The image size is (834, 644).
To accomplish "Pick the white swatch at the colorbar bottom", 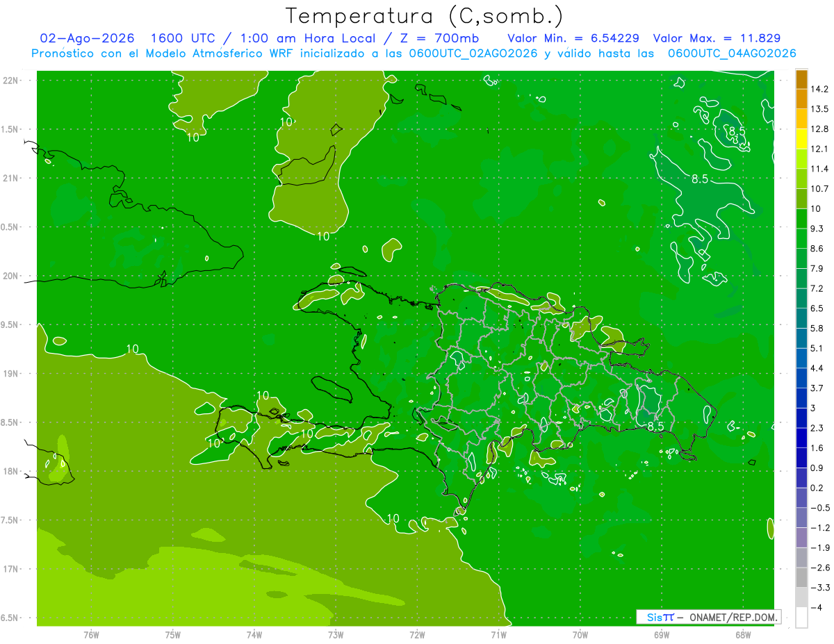I will (801, 618).
